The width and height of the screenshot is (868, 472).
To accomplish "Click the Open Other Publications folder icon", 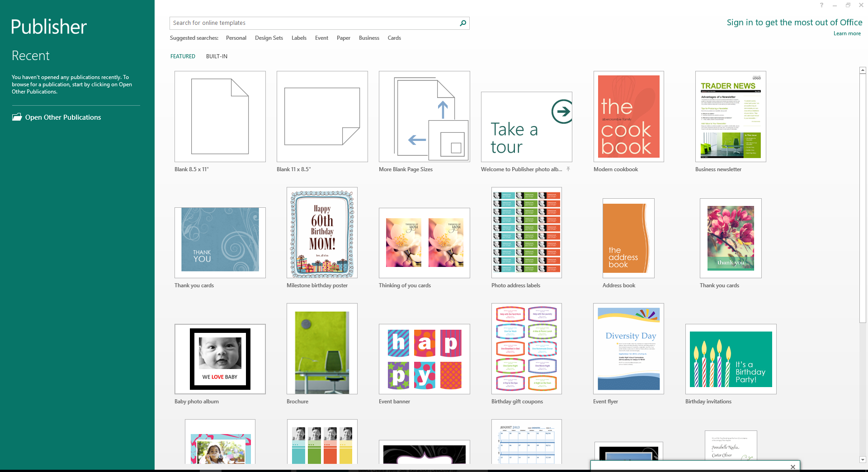I will 17,117.
